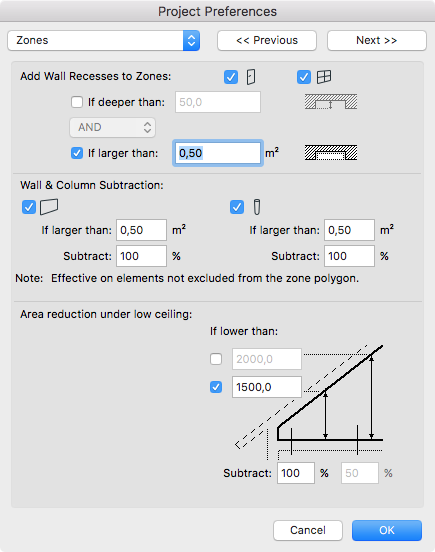Screen dimensions: 435x552
Task: Click the window recess icon
Action: [324, 77]
